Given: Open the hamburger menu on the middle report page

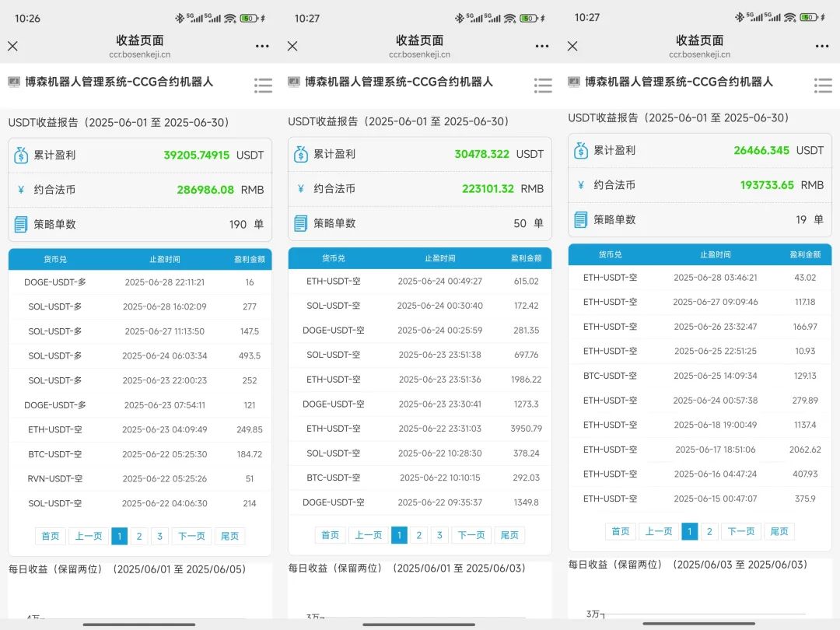Looking at the screenshot, I should pyautogui.click(x=542, y=86).
